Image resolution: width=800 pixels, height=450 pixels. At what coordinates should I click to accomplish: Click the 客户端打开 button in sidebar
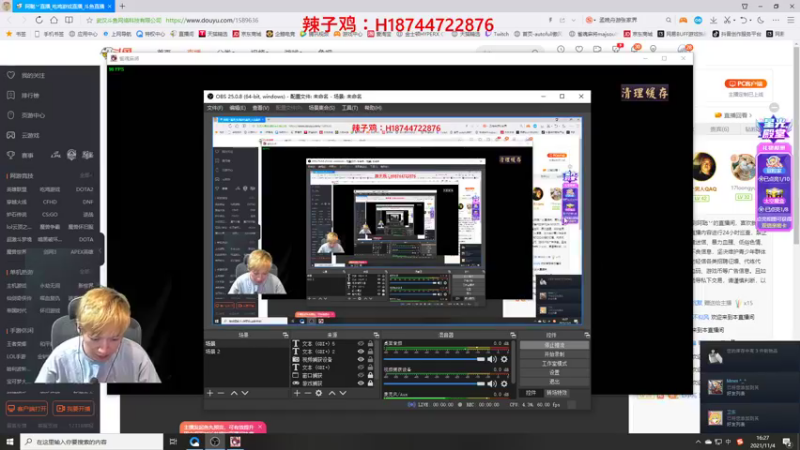pos(27,409)
